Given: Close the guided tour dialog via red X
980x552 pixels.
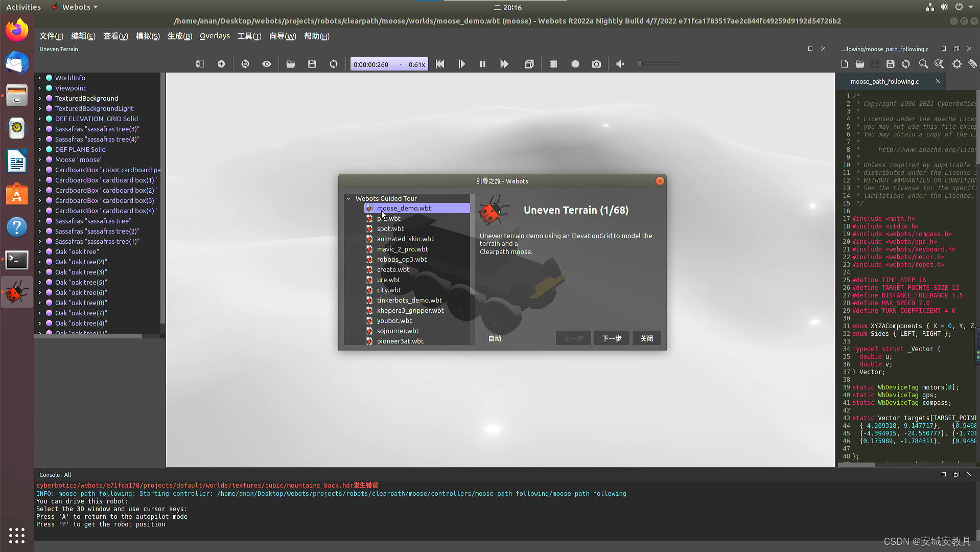Looking at the screenshot, I should coord(660,181).
